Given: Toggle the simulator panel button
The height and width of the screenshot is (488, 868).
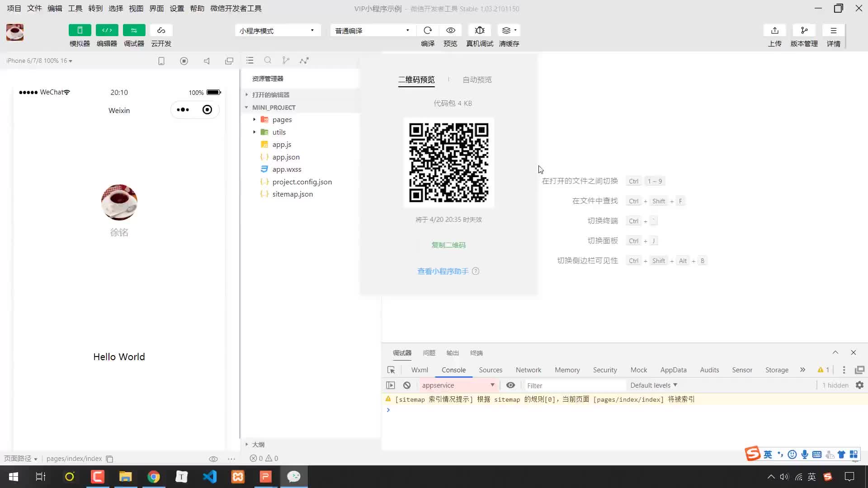Looking at the screenshot, I should (x=80, y=30).
